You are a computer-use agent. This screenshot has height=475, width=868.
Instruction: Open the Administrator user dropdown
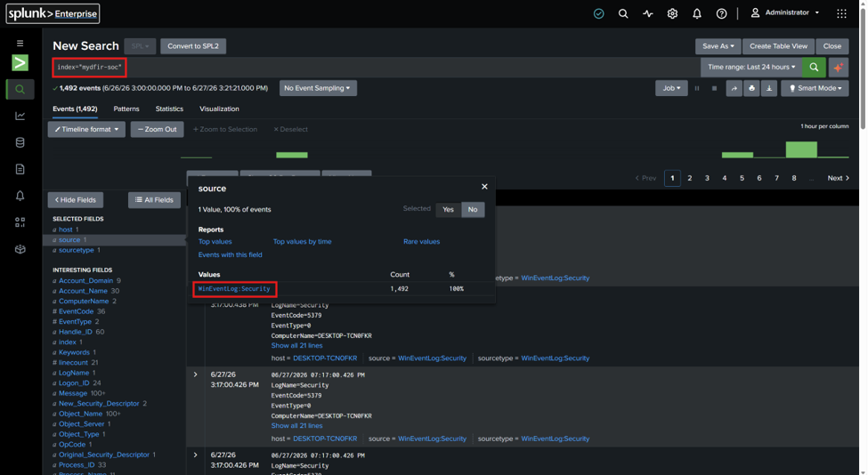(x=785, y=12)
